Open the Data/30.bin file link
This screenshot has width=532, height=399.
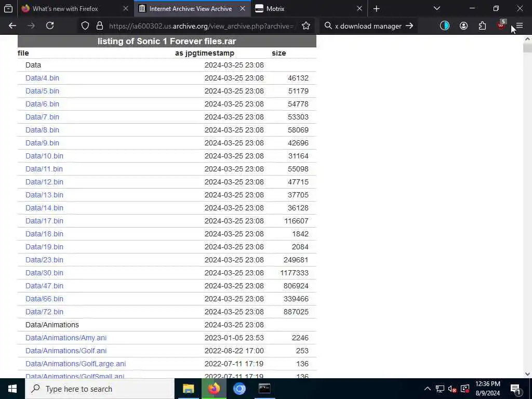tap(45, 273)
